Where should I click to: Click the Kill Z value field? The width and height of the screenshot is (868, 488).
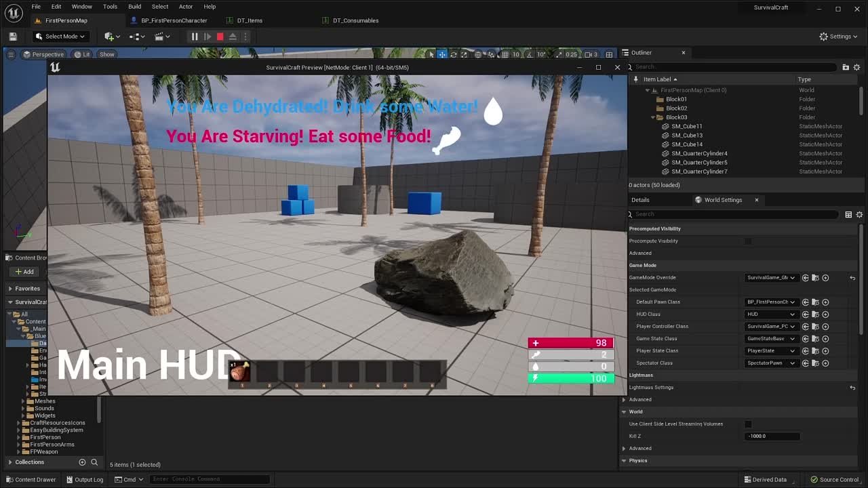[772, 436]
